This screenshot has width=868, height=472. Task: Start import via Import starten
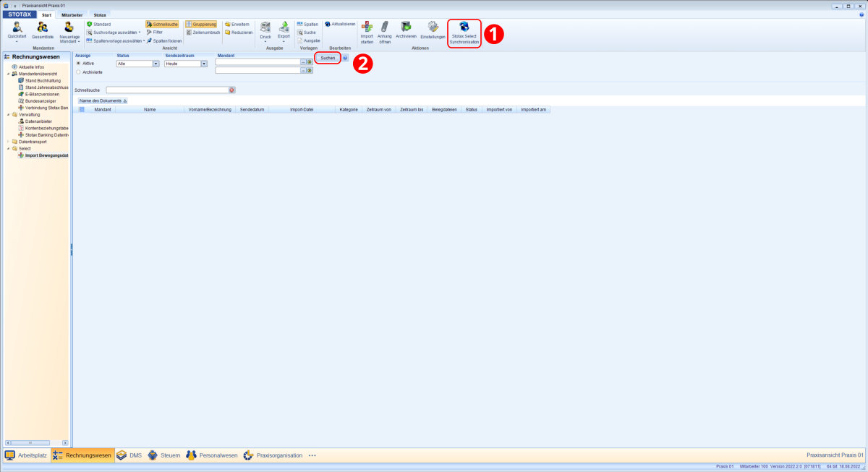click(367, 27)
